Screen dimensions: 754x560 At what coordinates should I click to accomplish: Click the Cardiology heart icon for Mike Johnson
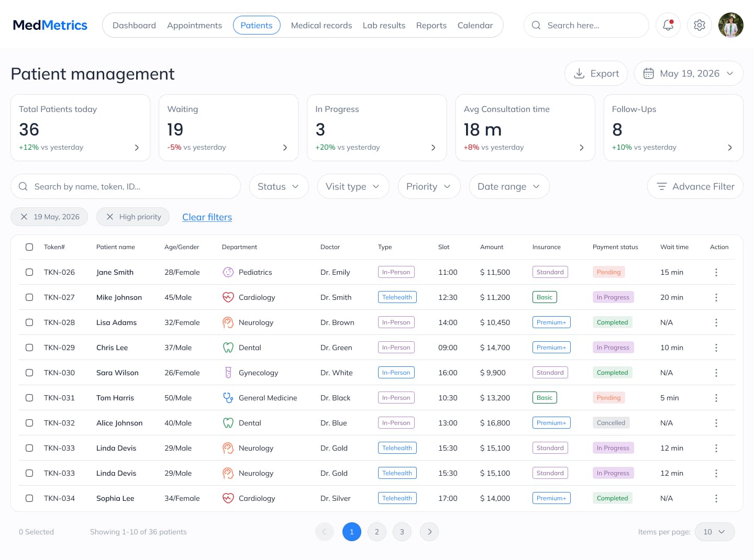(x=228, y=297)
